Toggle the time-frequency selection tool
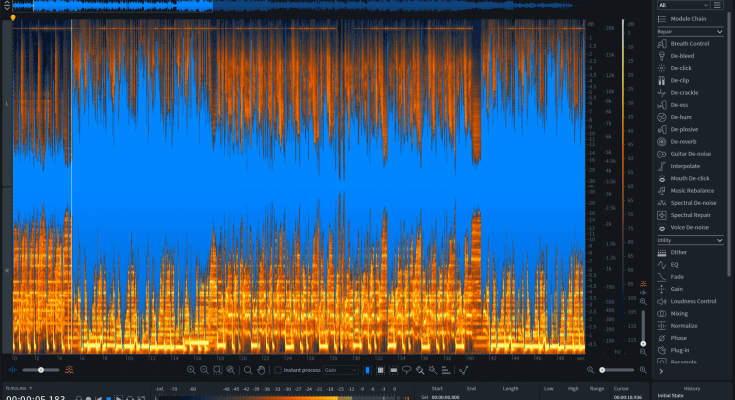This screenshot has height=400, width=735. point(380,370)
